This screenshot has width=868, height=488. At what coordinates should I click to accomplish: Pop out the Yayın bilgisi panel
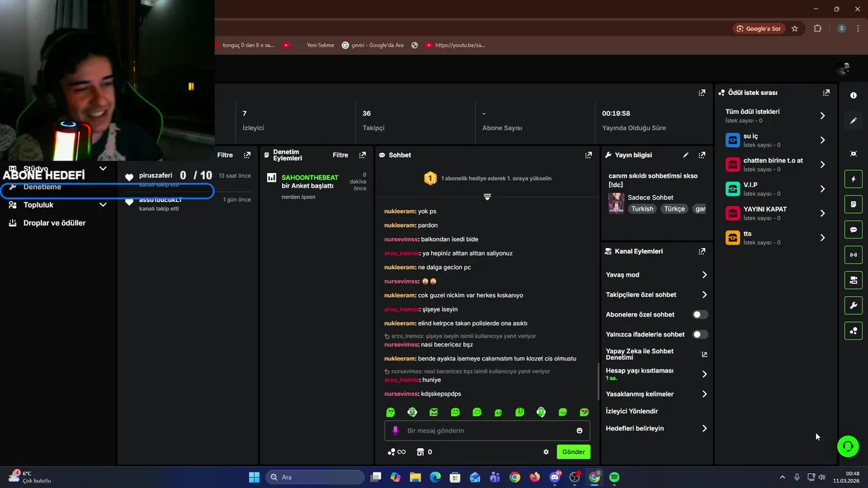click(702, 155)
